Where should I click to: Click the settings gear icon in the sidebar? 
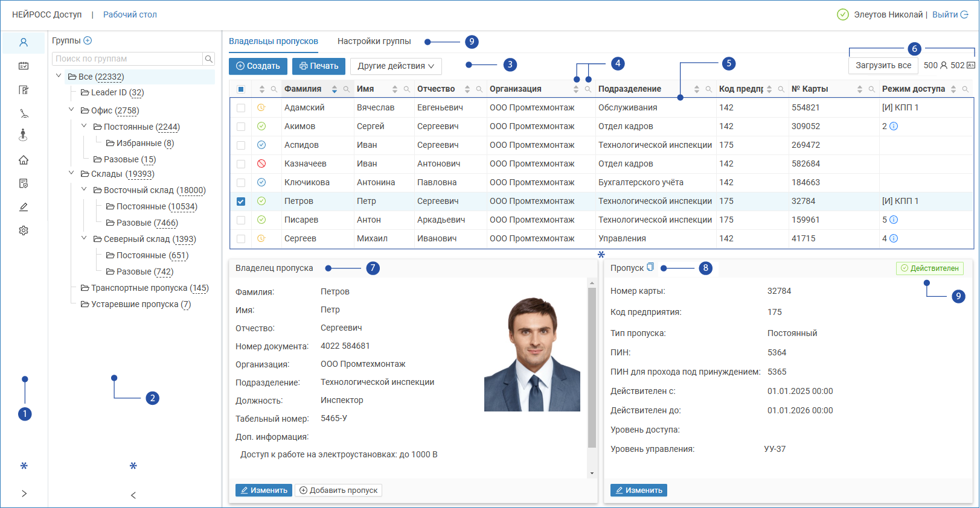(x=24, y=230)
